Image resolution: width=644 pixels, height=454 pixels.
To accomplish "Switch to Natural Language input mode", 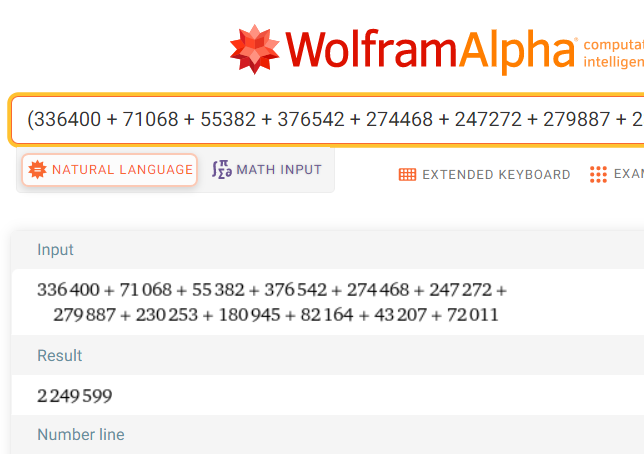I will (110, 170).
